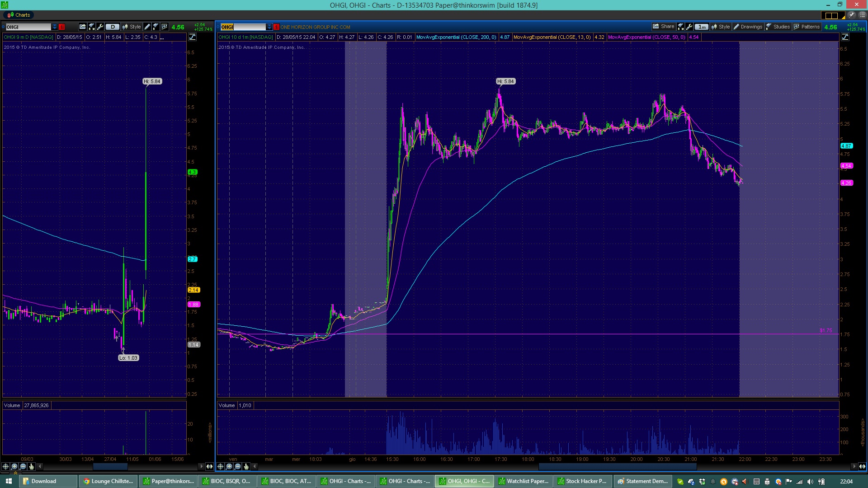The height and width of the screenshot is (488, 868).
Task: Select the hand pointer tool below the right chart
Action: click(246, 466)
